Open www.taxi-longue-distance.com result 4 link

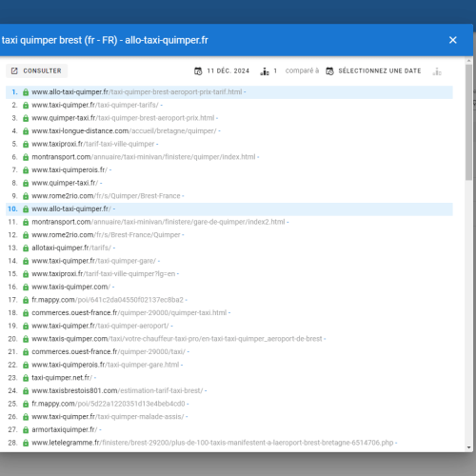coord(124,131)
